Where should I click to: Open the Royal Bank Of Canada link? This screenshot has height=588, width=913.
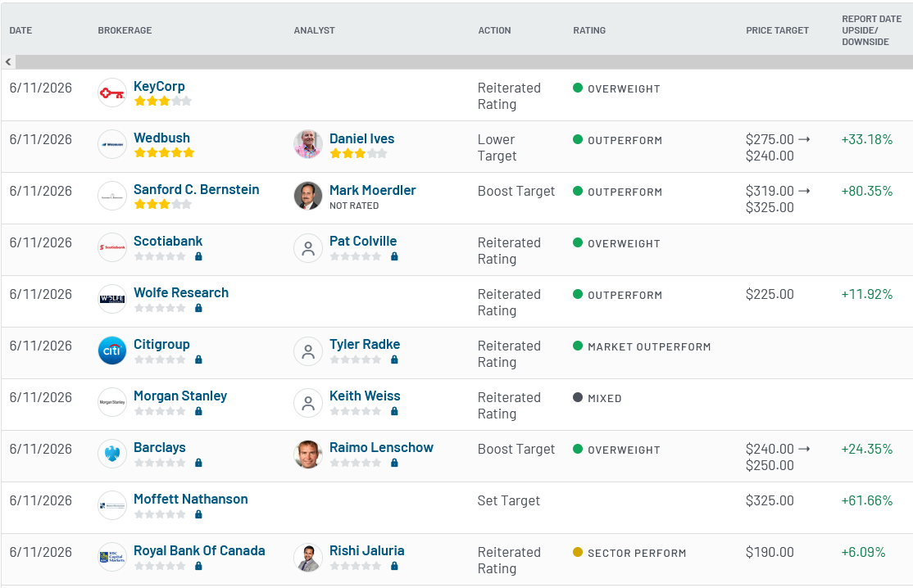point(199,551)
